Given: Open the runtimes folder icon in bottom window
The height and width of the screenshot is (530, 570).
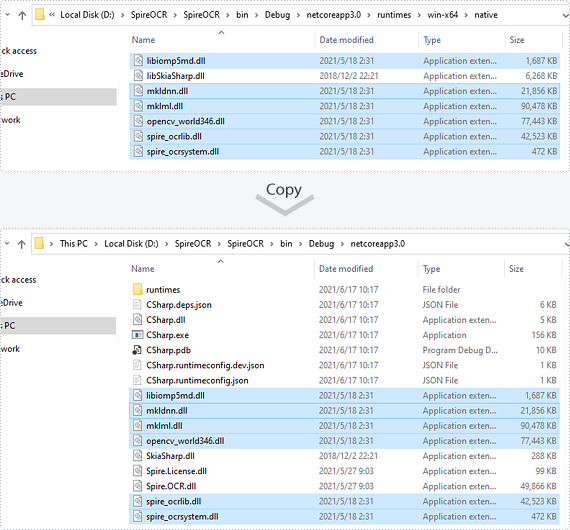Looking at the screenshot, I should point(137,290).
